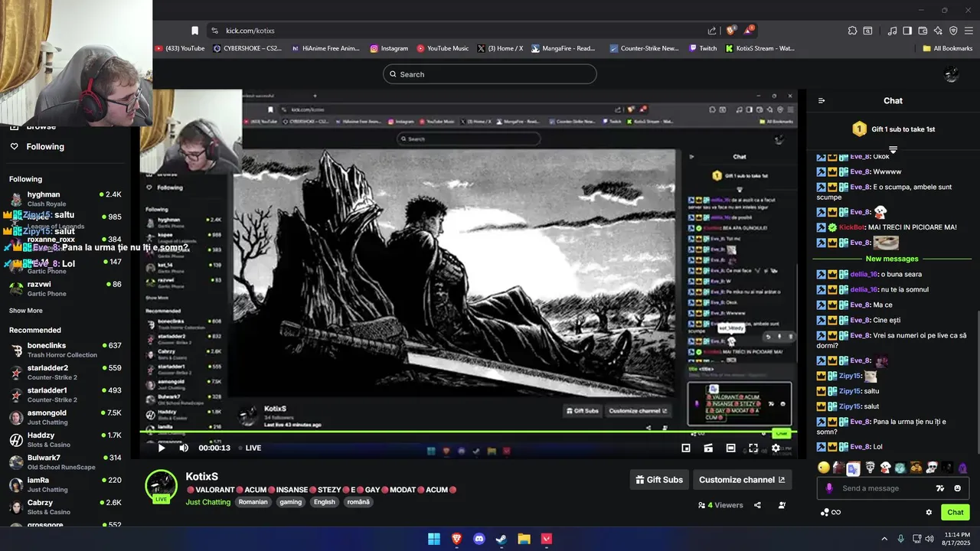
Task: Open hyghman channel in Following list
Action: [x=64, y=199]
